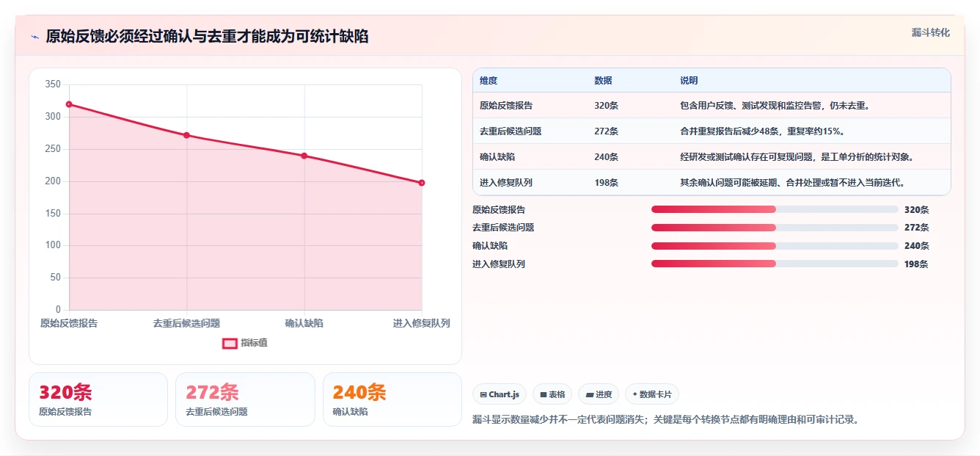This screenshot has height=456, width=980.
Task: Click the 进入修复队列 x-axis label
Action: pyautogui.click(x=421, y=323)
